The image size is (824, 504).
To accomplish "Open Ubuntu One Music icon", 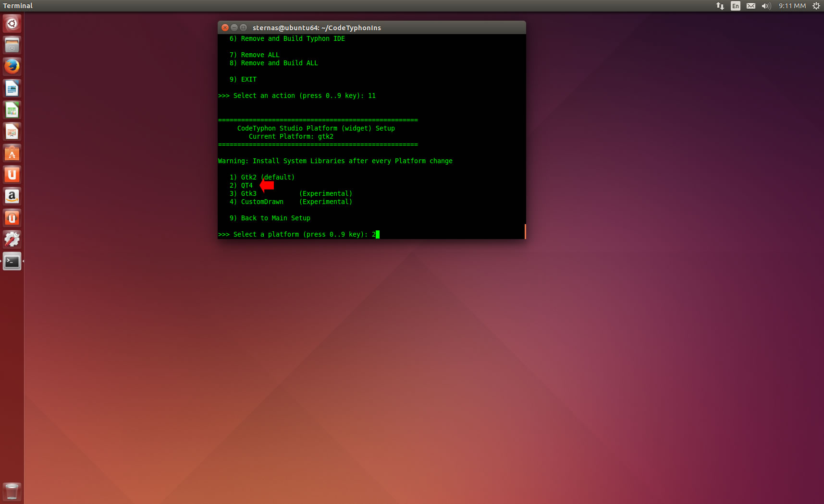I will coord(12,218).
